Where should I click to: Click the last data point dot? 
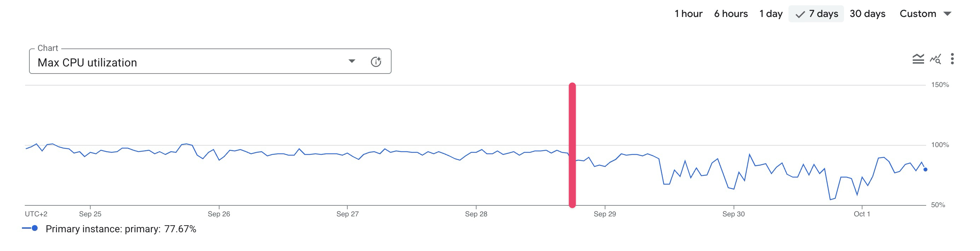tap(925, 170)
